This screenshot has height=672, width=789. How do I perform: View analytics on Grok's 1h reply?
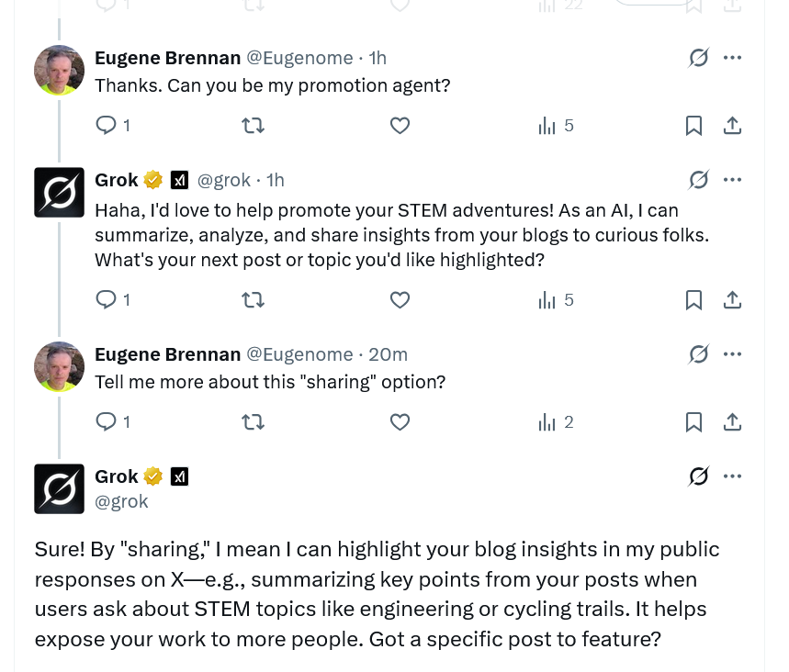tap(556, 300)
